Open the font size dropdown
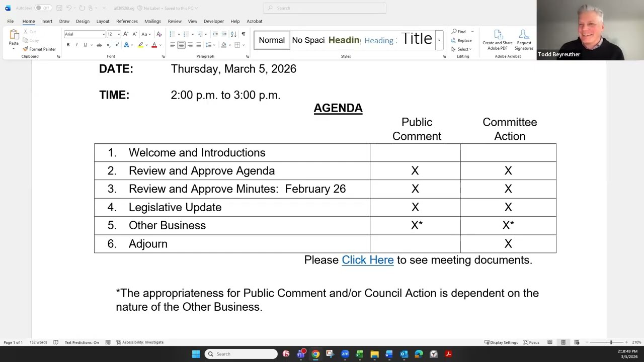Image resolution: width=644 pixels, height=362 pixels. 119,34
